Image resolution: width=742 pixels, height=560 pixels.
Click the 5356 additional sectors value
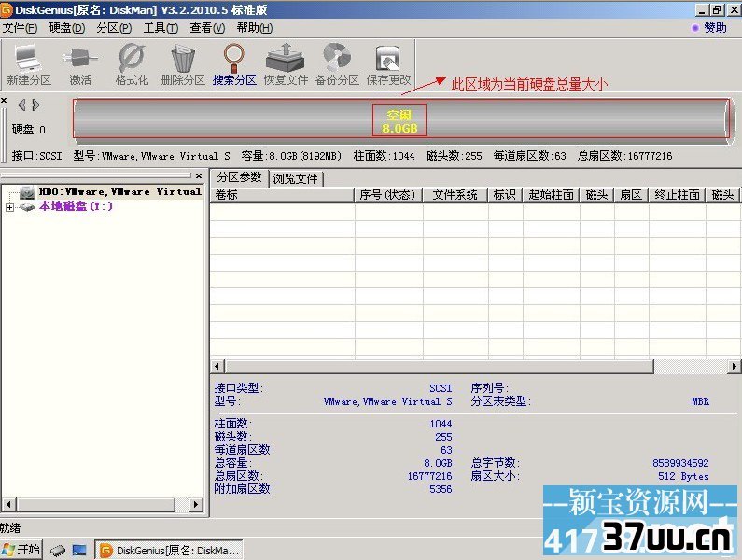point(441,489)
